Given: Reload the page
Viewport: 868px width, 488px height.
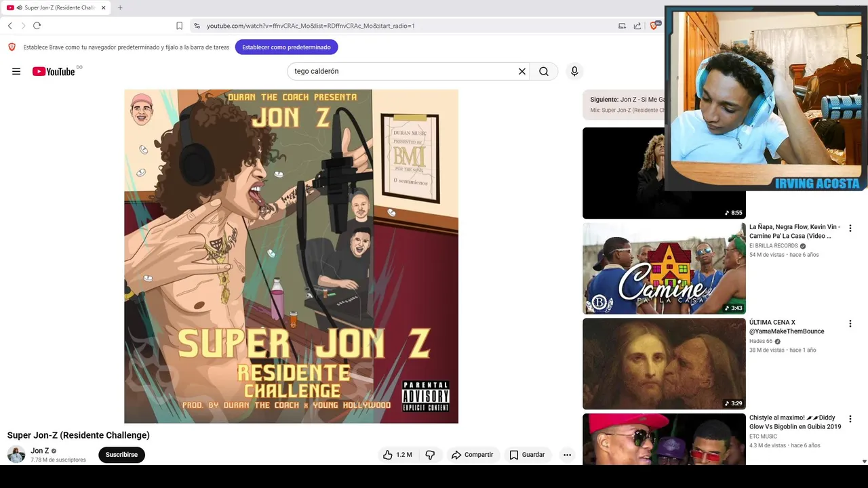Looking at the screenshot, I should tap(37, 26).
